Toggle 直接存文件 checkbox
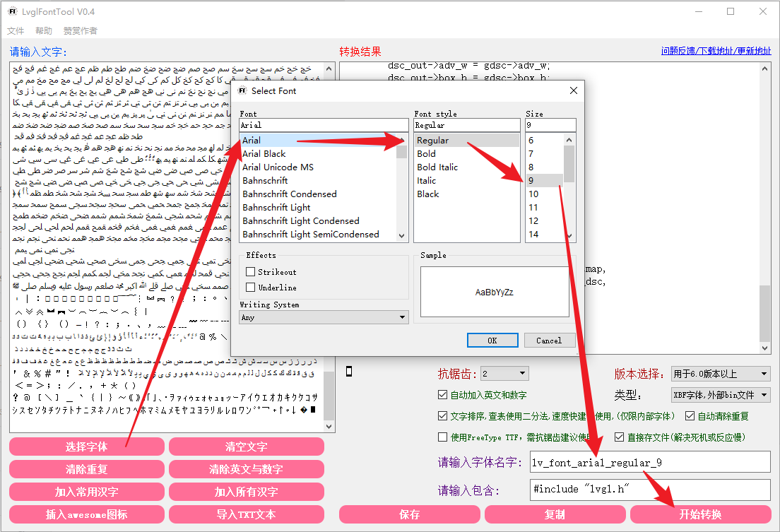 [x=620, y=437]
